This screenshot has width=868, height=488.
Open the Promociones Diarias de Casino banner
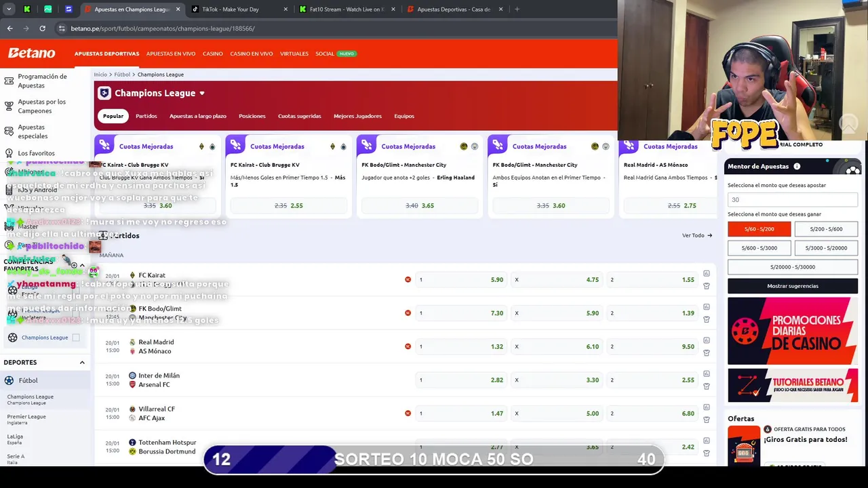[x=793, y=331]
